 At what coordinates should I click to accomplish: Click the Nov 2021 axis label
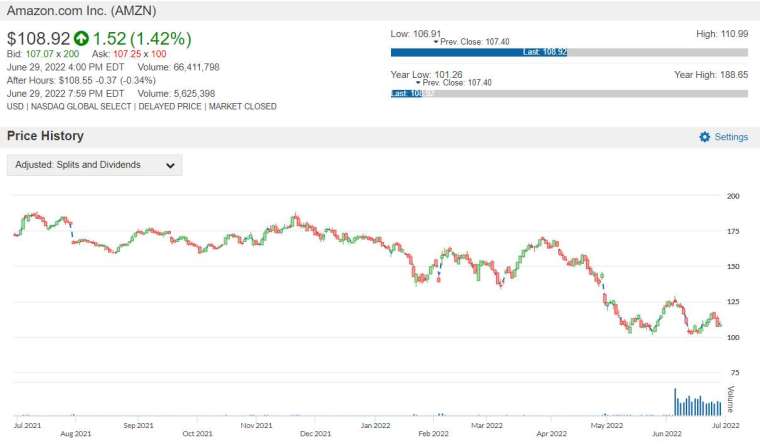click(256, 425)
